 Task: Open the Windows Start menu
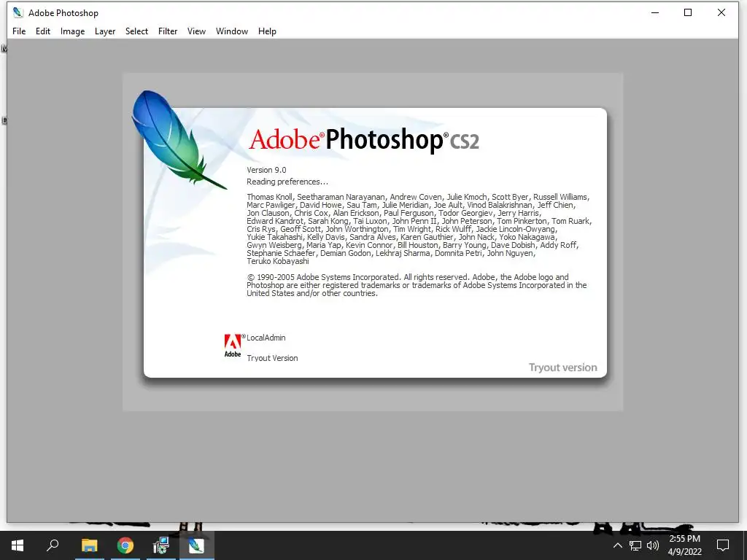point(18,545)
